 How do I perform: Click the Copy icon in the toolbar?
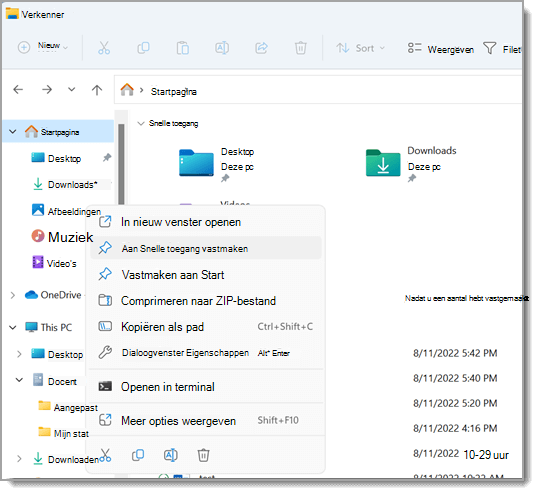click(143, 48)
